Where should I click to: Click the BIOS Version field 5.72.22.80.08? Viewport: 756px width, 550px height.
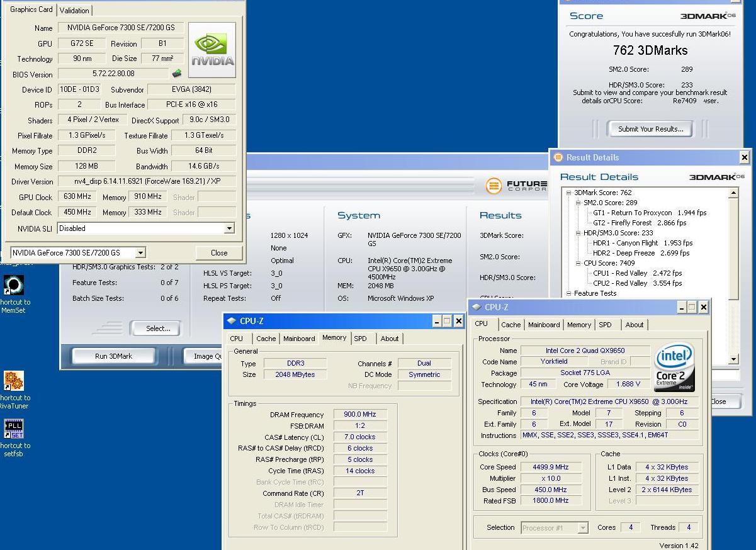113,74
